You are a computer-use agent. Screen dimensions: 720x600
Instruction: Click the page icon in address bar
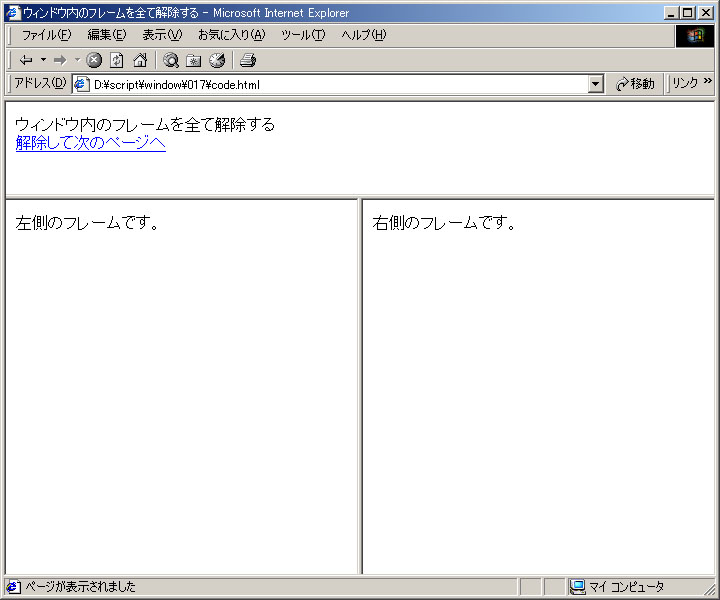point(82,84)
